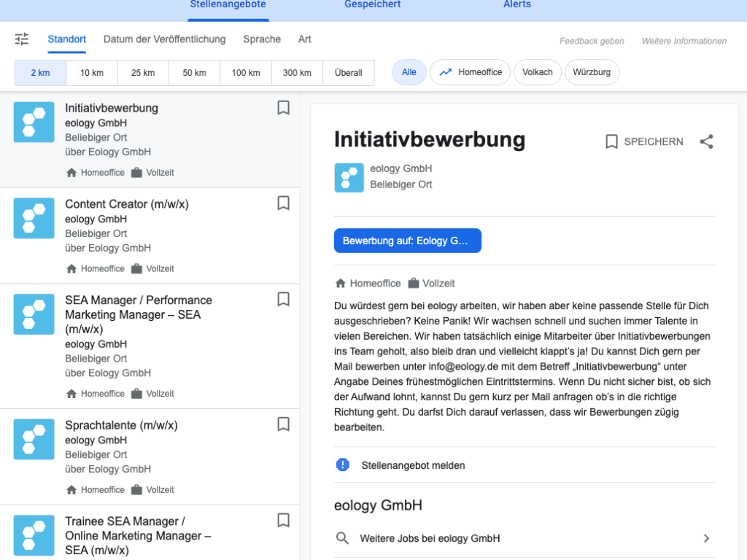
Task: Click the SPEICHERN bookmark button
Action: [x=644, y=141]
